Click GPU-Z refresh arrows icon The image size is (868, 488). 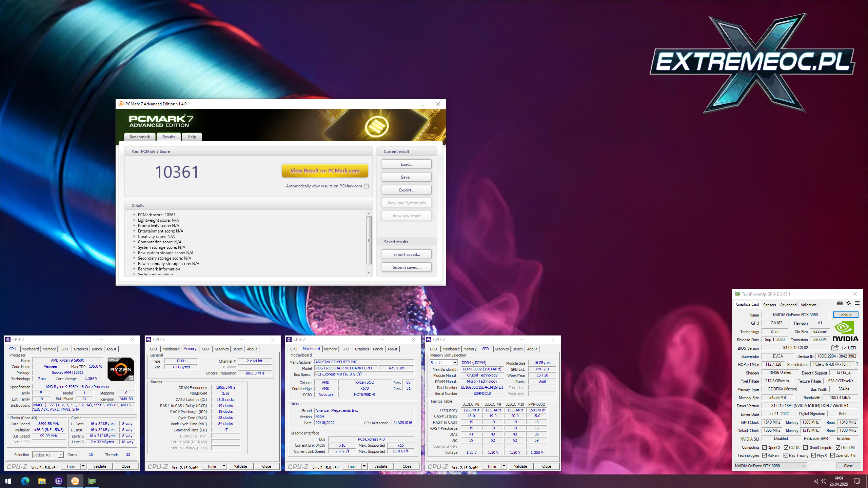pos(848,303)
